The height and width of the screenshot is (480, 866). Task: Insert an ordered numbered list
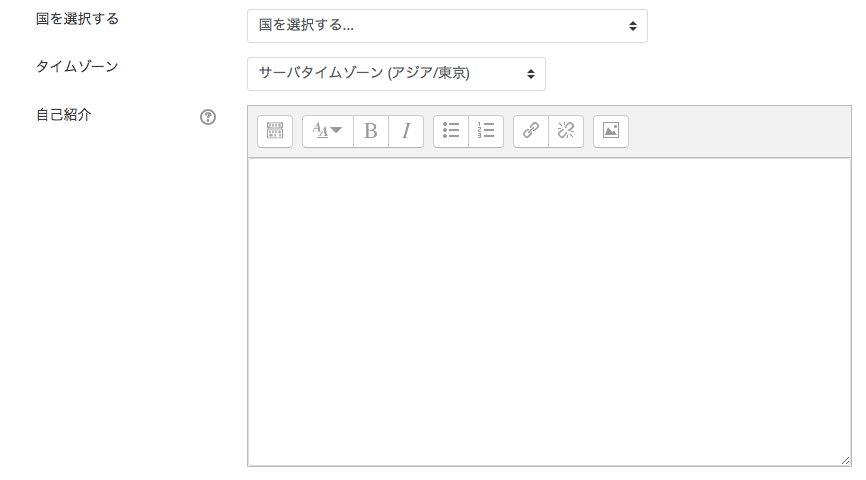tap(486, 131)
